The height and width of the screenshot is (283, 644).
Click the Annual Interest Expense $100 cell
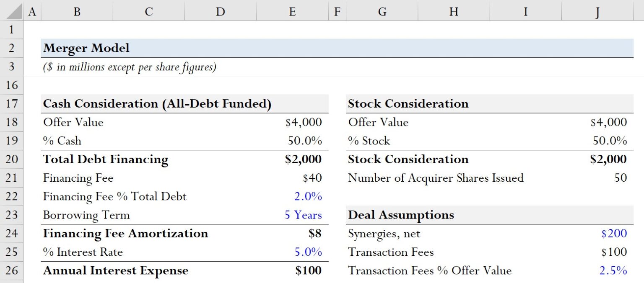292,270
